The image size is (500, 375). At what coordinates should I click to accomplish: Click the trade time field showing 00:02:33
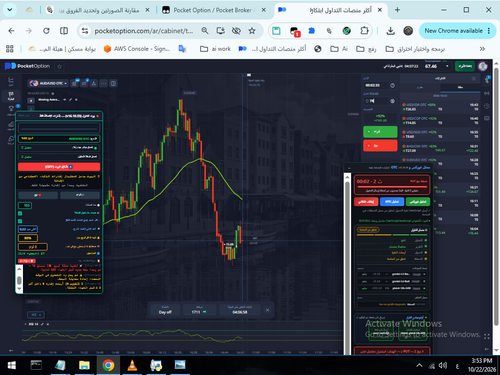(x=376, y=86)
